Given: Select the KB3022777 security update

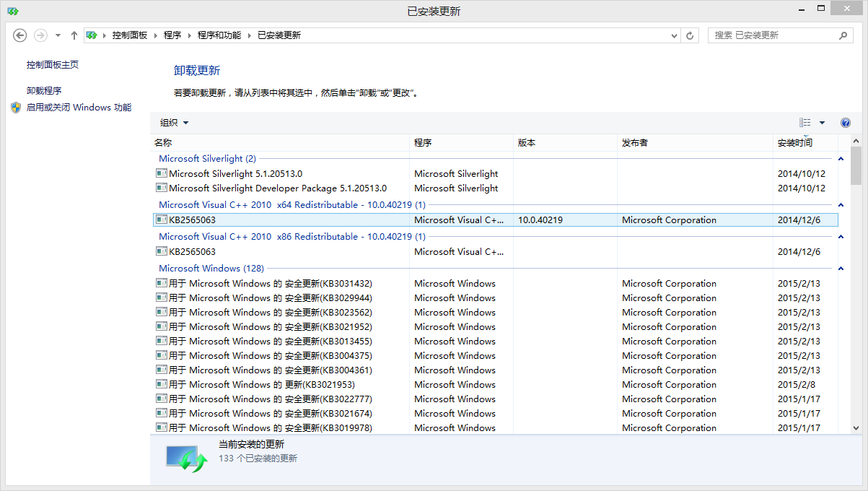Looking at the screenshot, I should (x=496, y=399).
